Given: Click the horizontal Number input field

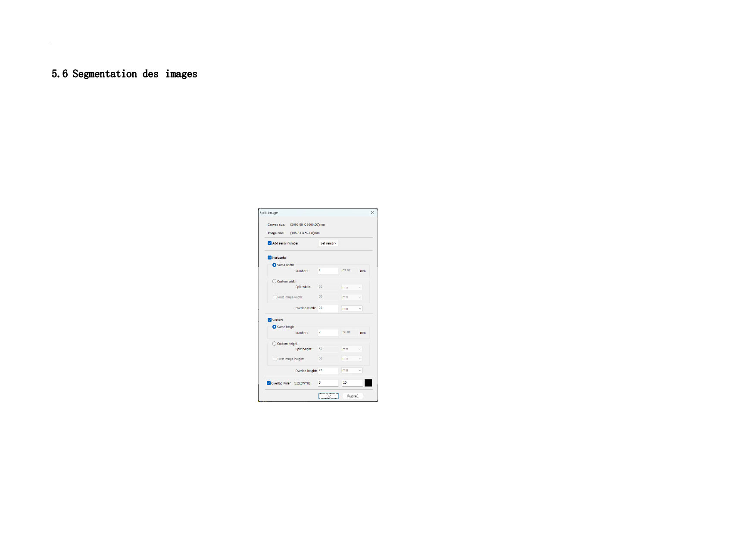Looking at the screenshot, I should coord(328,271).
